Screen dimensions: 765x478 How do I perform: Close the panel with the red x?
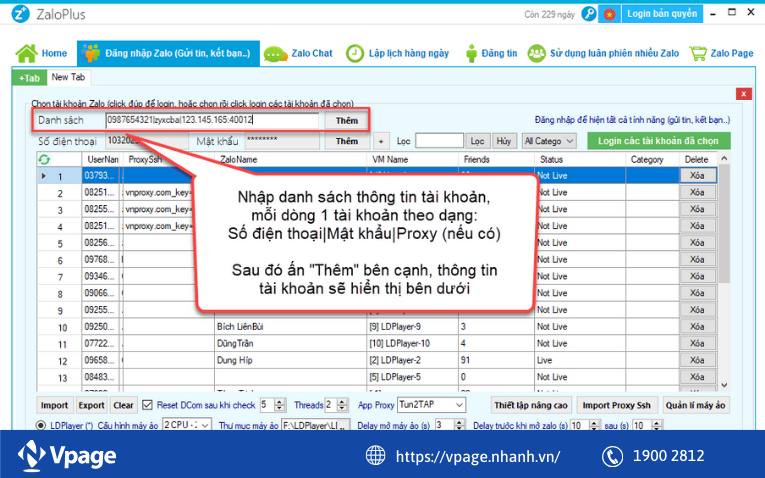(x=744, y=94)
